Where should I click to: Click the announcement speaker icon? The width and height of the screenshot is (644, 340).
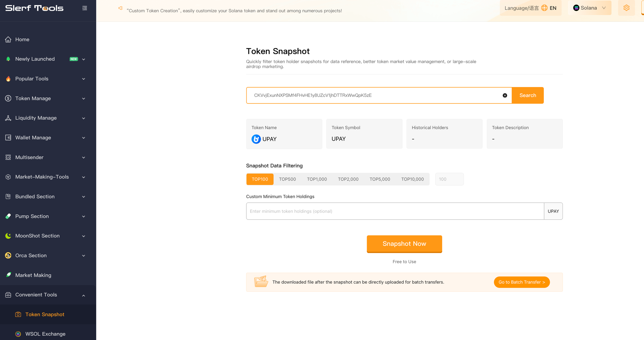tap(121, 8)
